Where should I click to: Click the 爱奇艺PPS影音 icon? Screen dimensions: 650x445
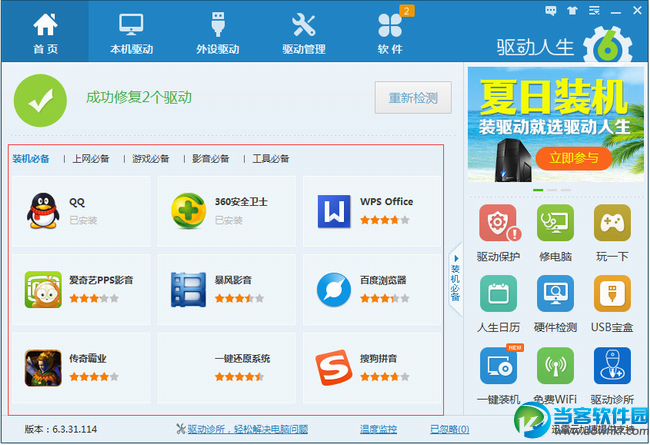(43, 289)
